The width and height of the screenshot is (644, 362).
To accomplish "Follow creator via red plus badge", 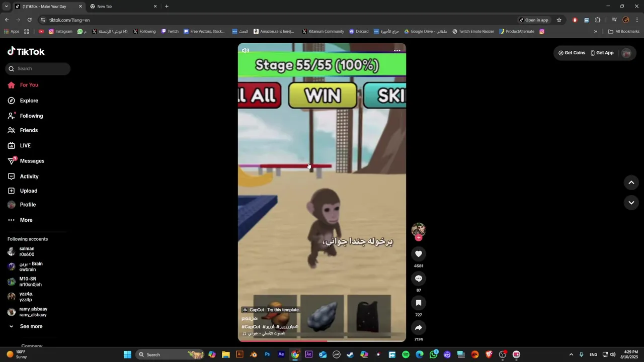I will click(x=418, y=238).
